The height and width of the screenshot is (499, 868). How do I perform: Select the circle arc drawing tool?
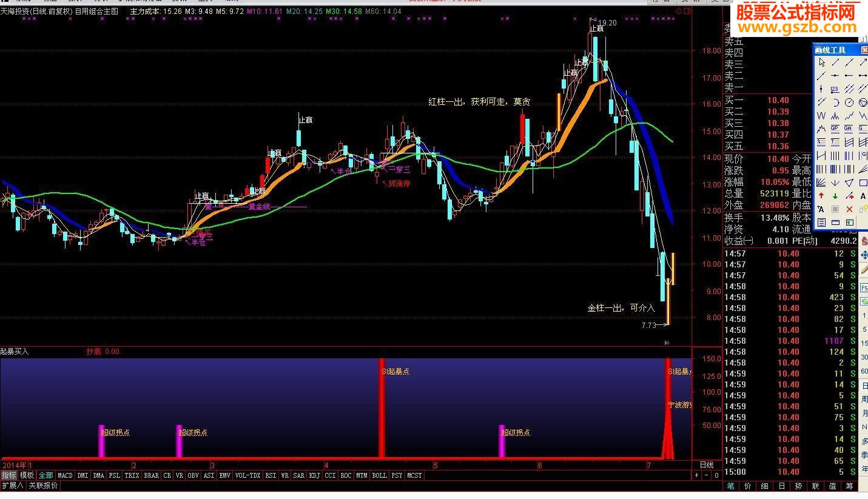click(835, 102)
